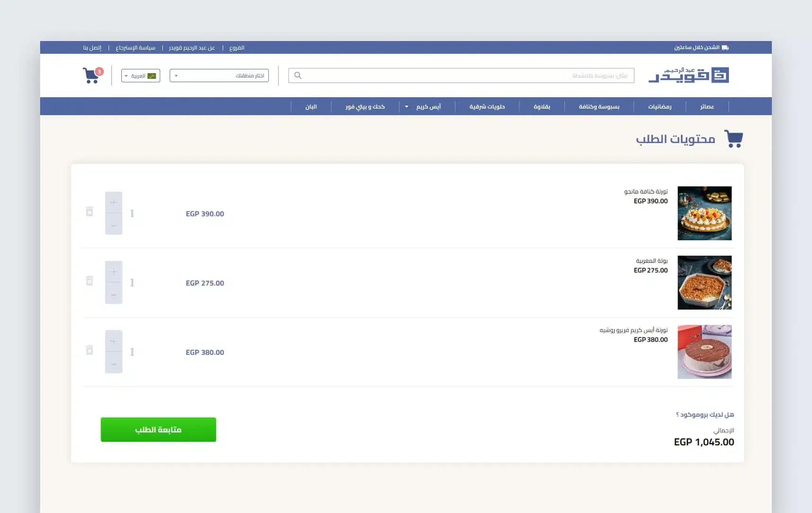
Task: Focus the product search input field
Action: (x=461, y=76)
